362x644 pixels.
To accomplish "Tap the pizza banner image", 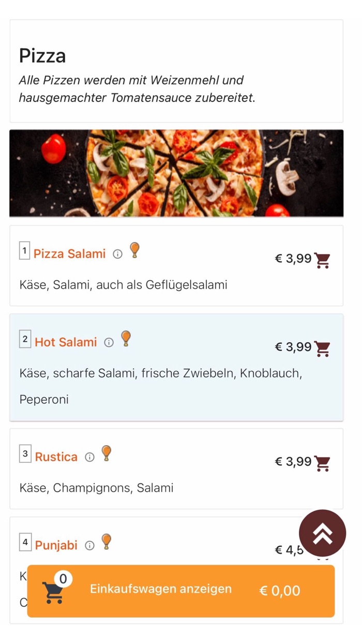I will 176,173.
